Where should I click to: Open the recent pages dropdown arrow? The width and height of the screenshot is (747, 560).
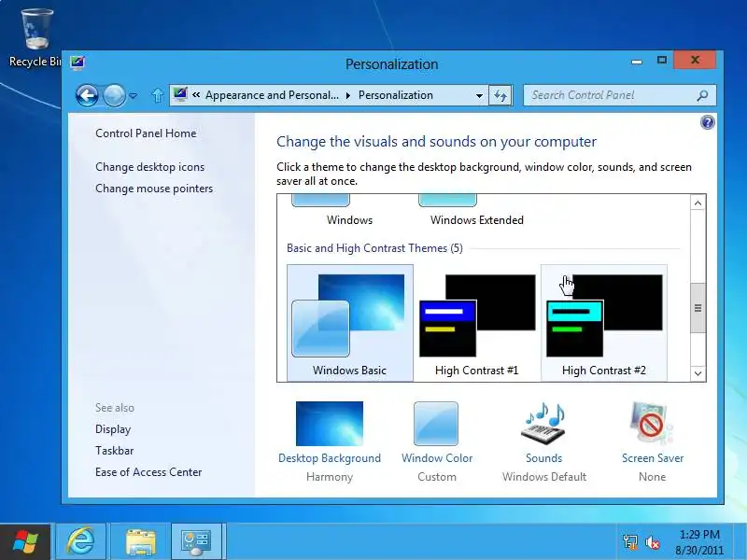[x=134, y=96]
